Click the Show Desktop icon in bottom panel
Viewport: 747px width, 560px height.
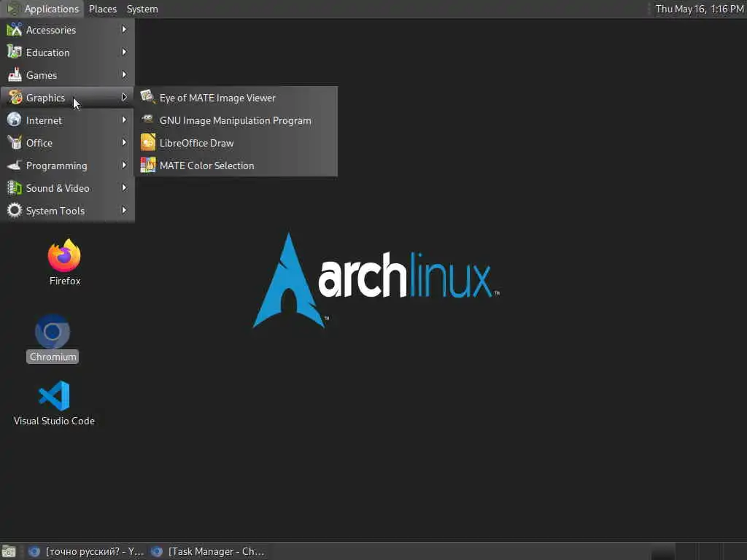[x=9, y=551]
